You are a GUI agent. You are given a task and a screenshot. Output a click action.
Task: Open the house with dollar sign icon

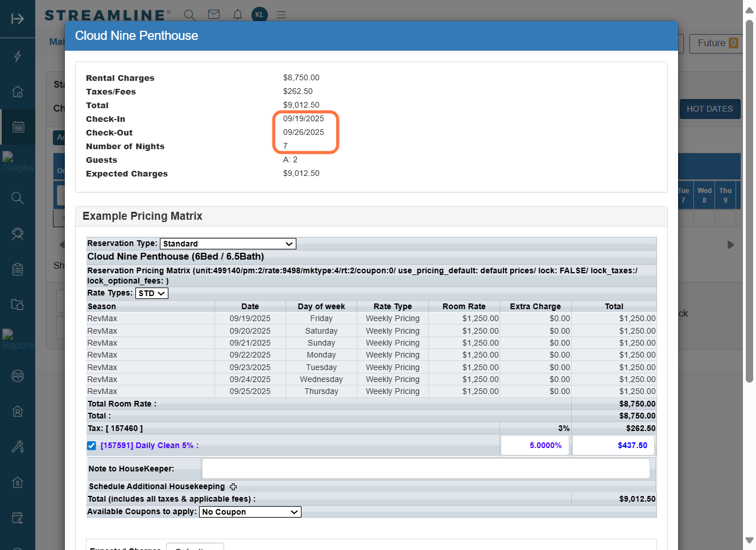tap(18, 482)
